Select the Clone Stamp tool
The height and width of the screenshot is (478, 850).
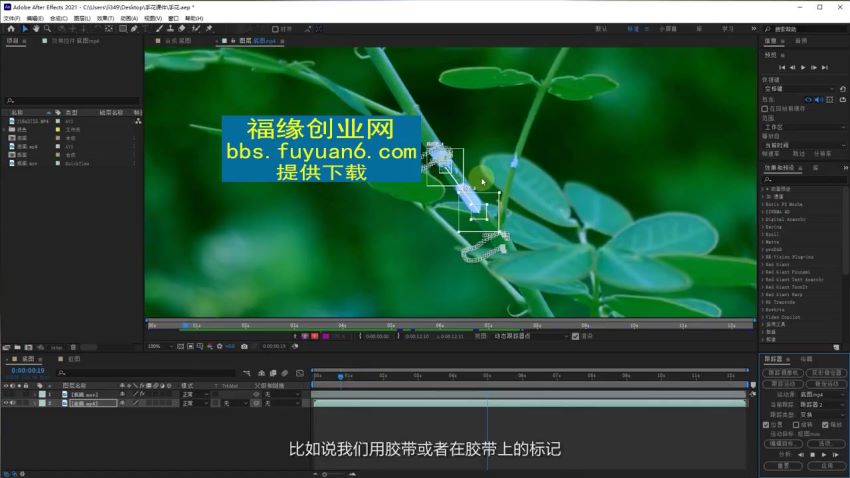coord(170,29)
